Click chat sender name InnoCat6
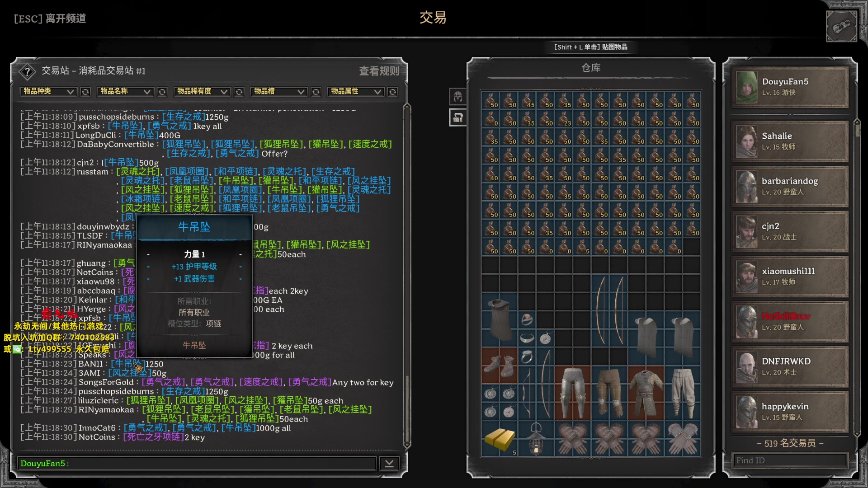This screenshot has width=868, height=488. point(97,428)
